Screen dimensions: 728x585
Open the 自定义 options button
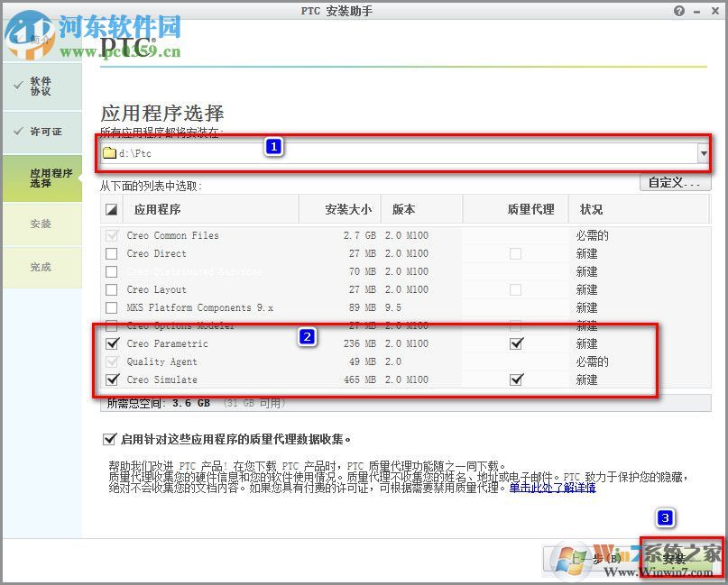point(676,182)
